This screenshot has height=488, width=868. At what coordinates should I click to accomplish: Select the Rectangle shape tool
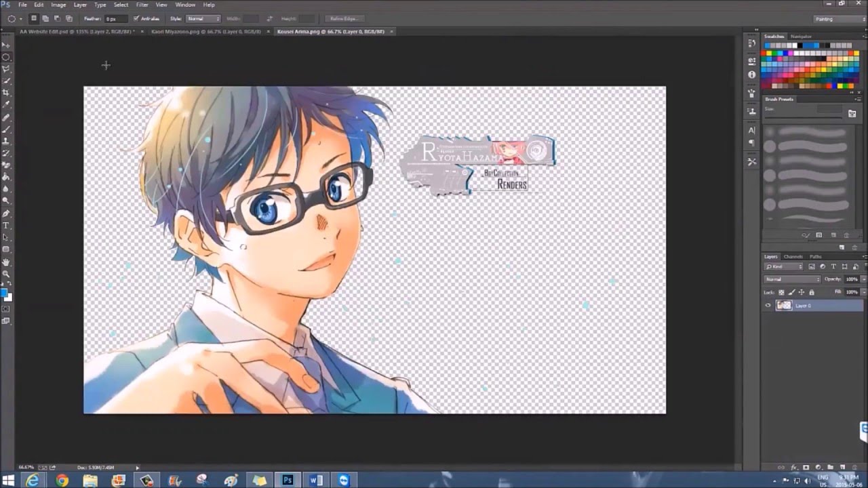[x=6, y=249]
